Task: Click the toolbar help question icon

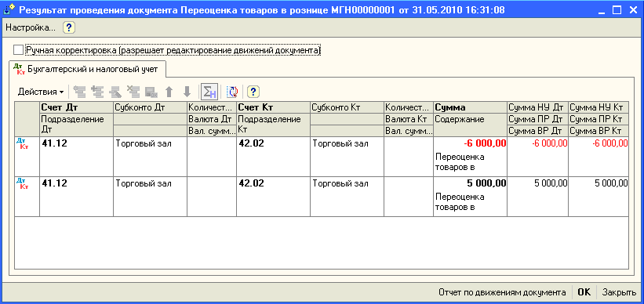Action: (254, 92)
